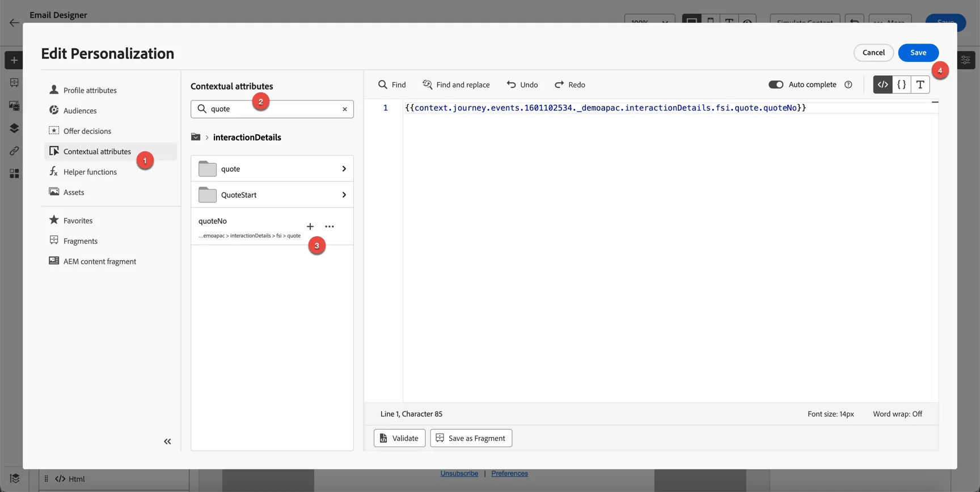Cancel the Edit Personalization dialog

point(873,53)
